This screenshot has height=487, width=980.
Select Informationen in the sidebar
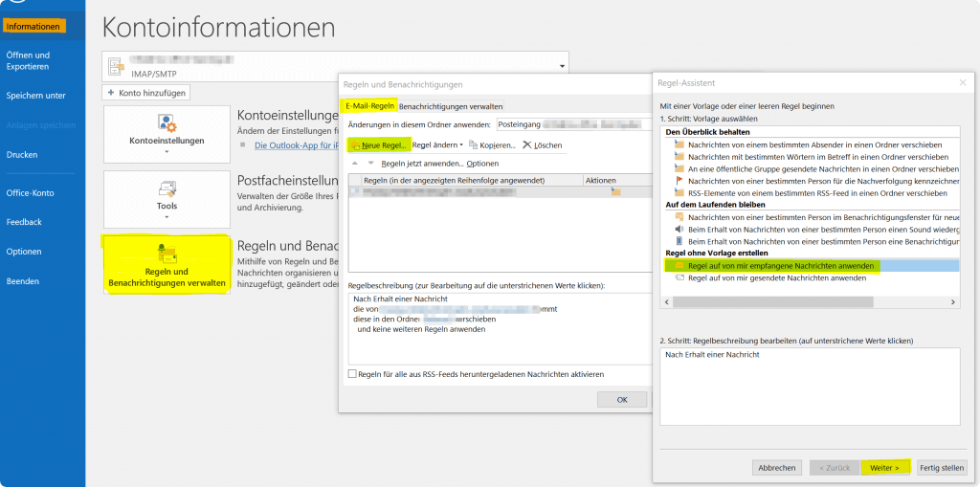33,27
